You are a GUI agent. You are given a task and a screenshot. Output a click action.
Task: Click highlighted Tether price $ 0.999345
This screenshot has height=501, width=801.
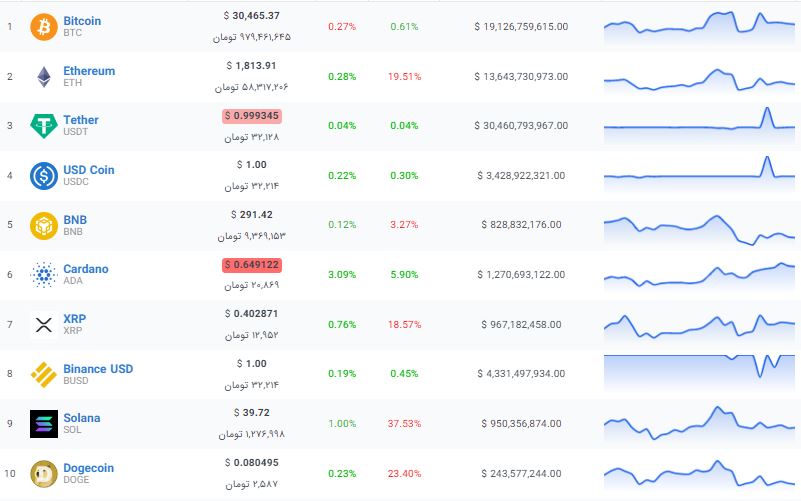point(252,116)
